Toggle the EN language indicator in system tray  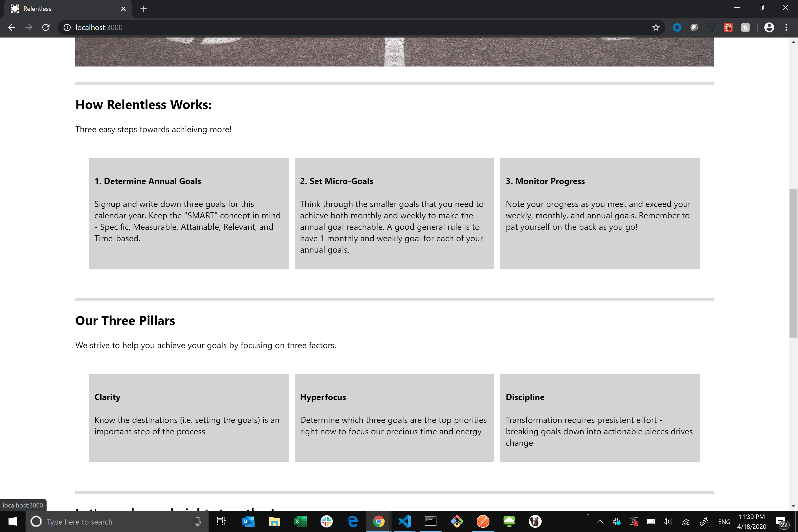point(724,521)
